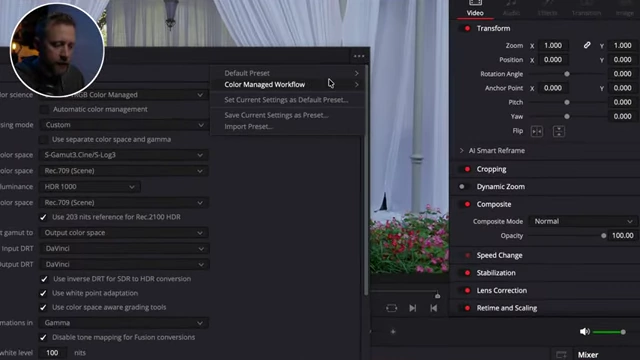Toggle the Lens Correction enable dot
The height and width of the screenshot is (360, 640).
click(467, 290)
